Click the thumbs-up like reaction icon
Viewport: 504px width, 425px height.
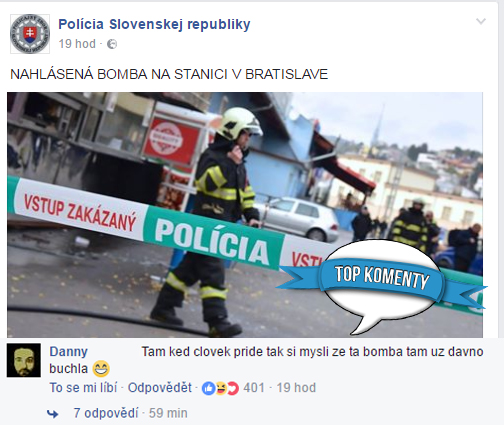[209, 388]
